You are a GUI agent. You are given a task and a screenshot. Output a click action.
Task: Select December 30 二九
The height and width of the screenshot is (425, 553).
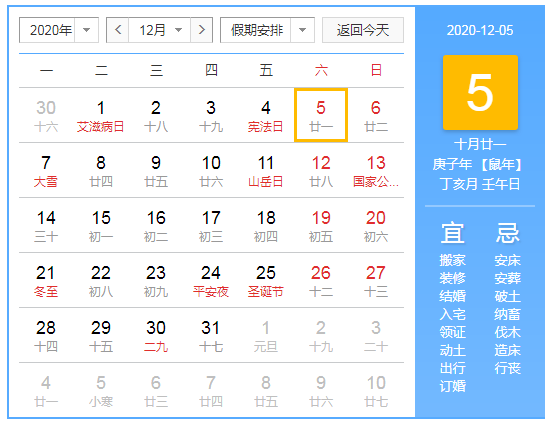(156, 335)
